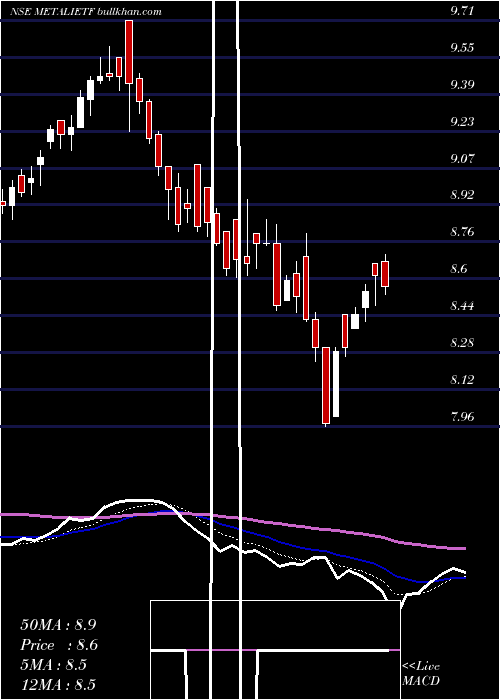Click the 9.23 price axis label
The height and width of the screenshot is (700, 500).
(x=462, y=122)
